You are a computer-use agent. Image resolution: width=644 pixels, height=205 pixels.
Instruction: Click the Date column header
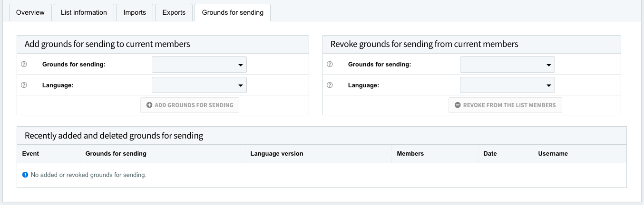click(490, 154)
